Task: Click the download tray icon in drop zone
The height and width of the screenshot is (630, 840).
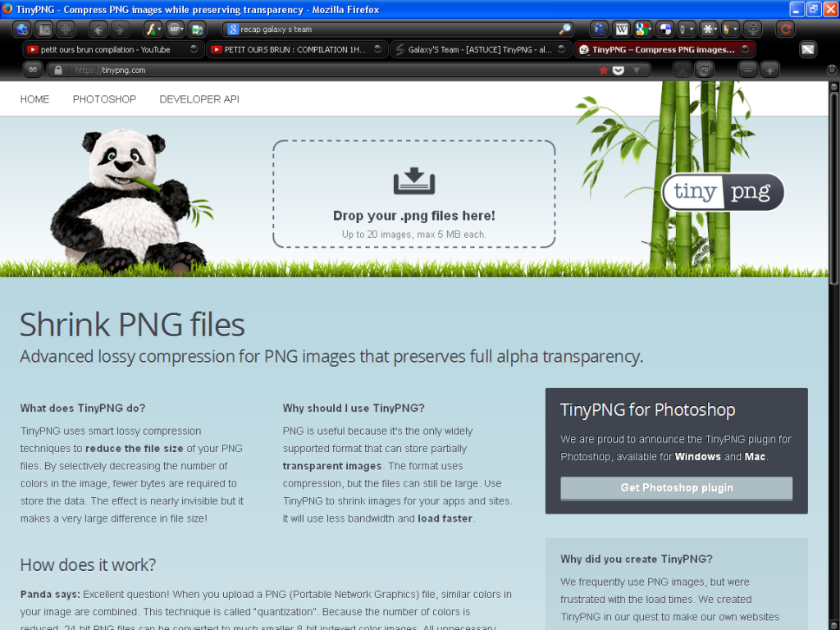Action: pos(413,180)
